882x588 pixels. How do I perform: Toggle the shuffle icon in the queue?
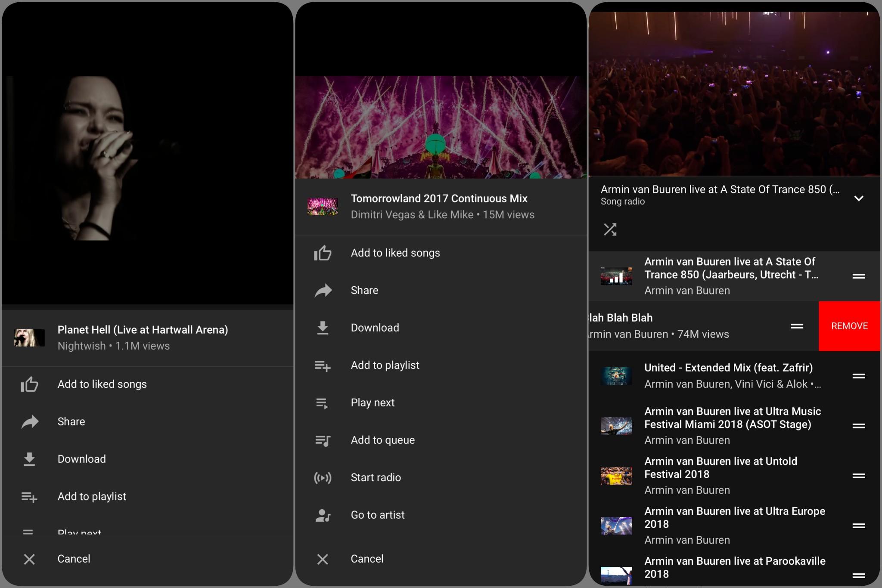pos(610,229)
